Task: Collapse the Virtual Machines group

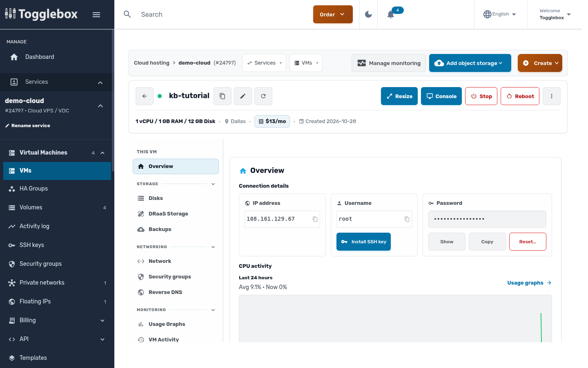Action: (102, 153)
